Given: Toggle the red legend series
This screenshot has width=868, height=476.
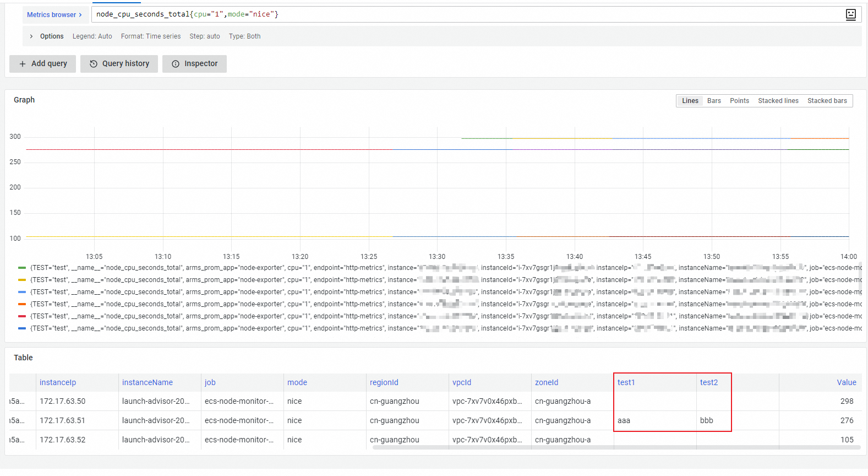Looking at the screenshot, I should tap(22, 316).
